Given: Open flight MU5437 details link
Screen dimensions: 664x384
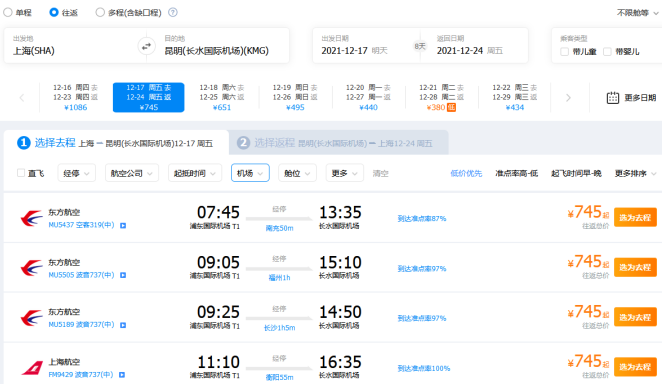Looking at the screenshot, I should pos(81,225).
